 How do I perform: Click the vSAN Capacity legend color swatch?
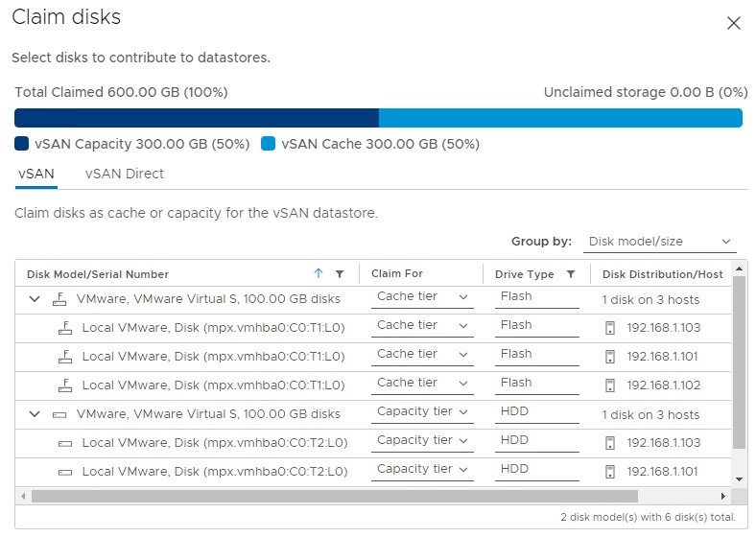(23, 145)
